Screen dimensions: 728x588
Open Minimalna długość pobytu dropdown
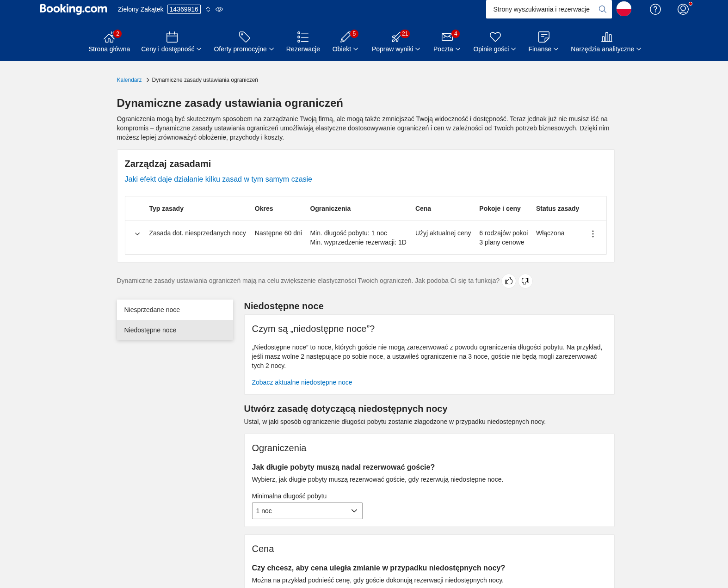pos(307,511)
